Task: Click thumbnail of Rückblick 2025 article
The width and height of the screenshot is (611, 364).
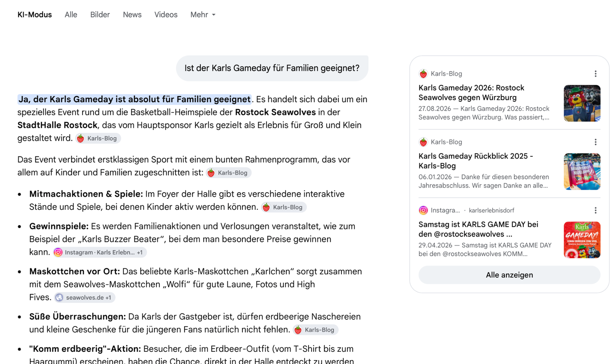Action: click(x=582, y=172)
